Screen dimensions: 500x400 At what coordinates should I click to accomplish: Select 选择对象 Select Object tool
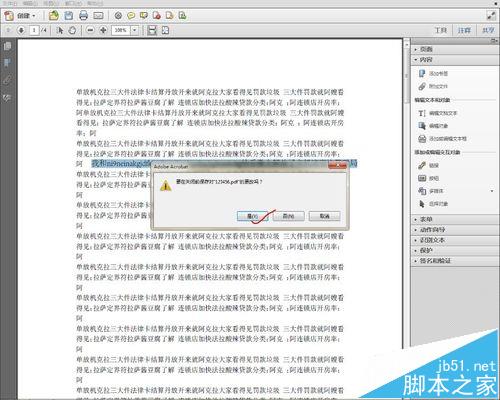coord(433,204)
